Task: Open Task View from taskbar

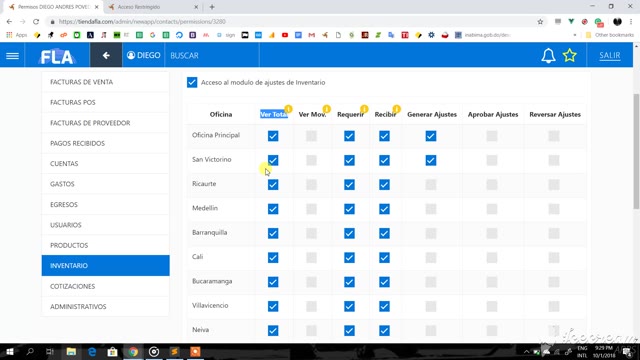Action: (x=50, y=351)
